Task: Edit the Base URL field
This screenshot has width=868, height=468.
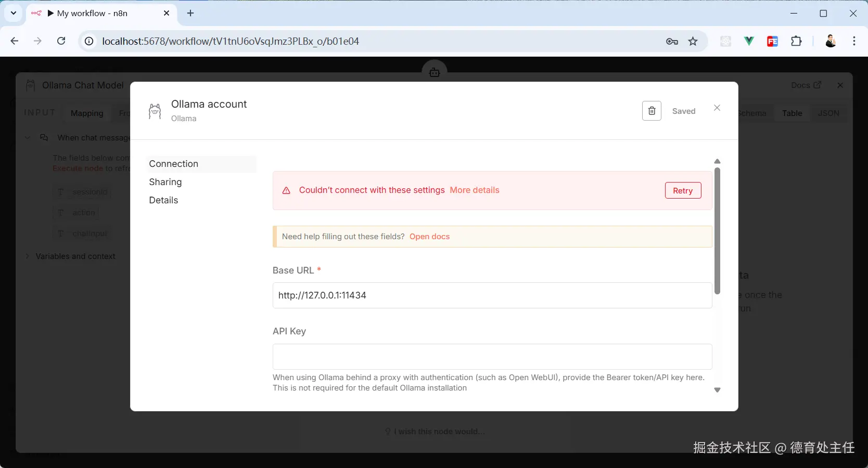Action: click(x=492, y=295)
